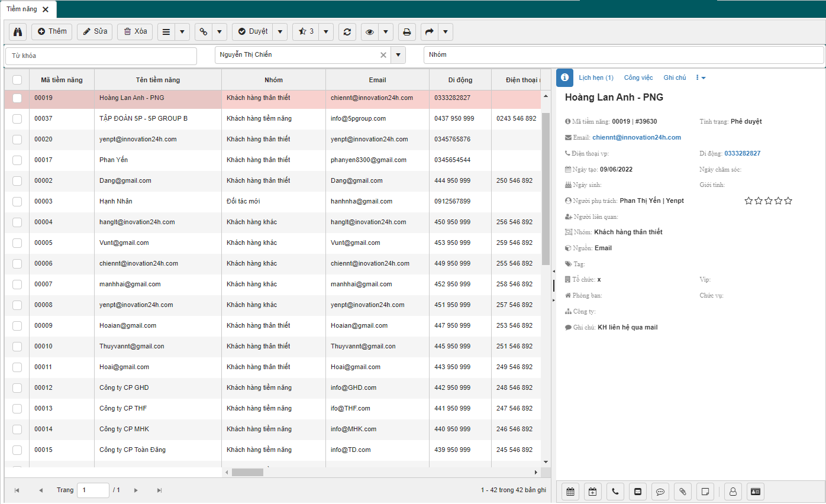The height and width of the screenshot is (504, 826).
Task: Check the row checkbox for 00009
Action: click(x=17, y=326)
